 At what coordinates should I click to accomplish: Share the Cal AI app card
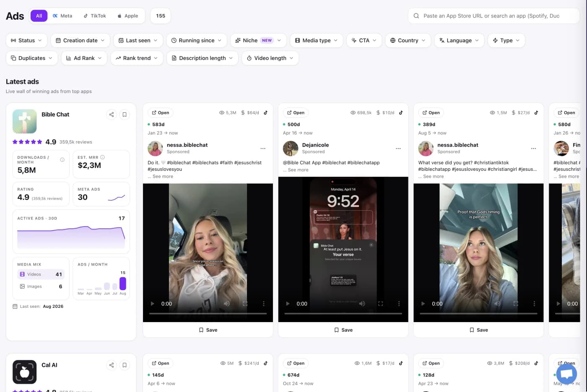click(112, 365)
